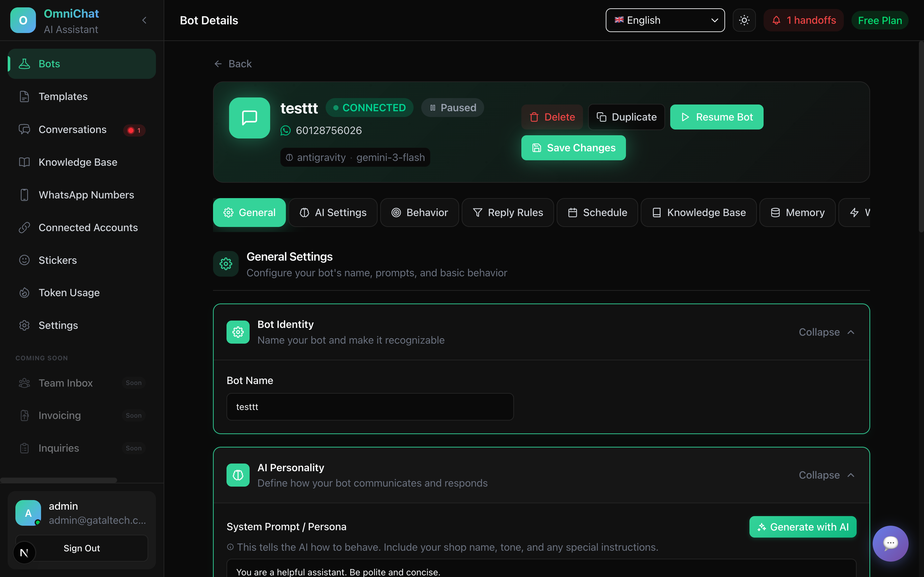Open the Stickers section
Viewport: 924px width, 577px height.
point(57,260)
